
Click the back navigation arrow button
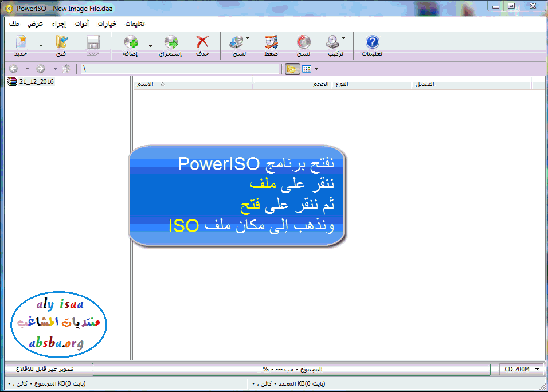(14, 69)
